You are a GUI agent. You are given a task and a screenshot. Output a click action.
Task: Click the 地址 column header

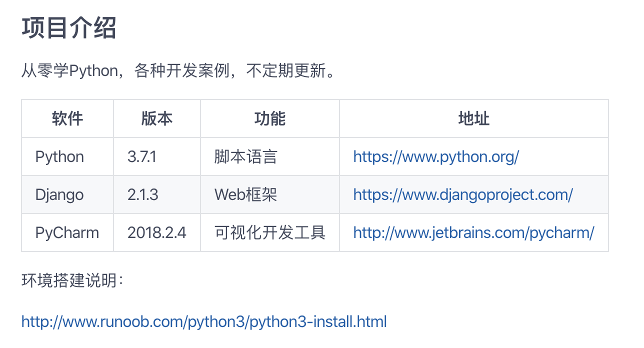tap(474, 118)
